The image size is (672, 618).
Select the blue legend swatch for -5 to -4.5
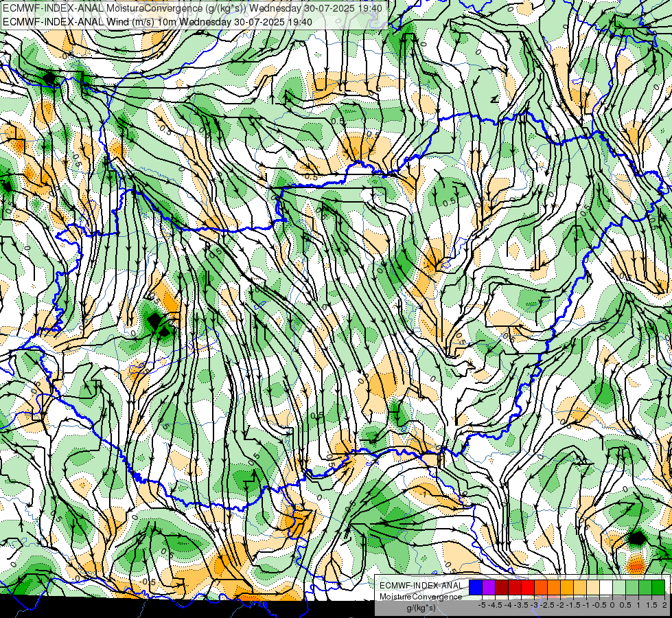click(476, 588)
